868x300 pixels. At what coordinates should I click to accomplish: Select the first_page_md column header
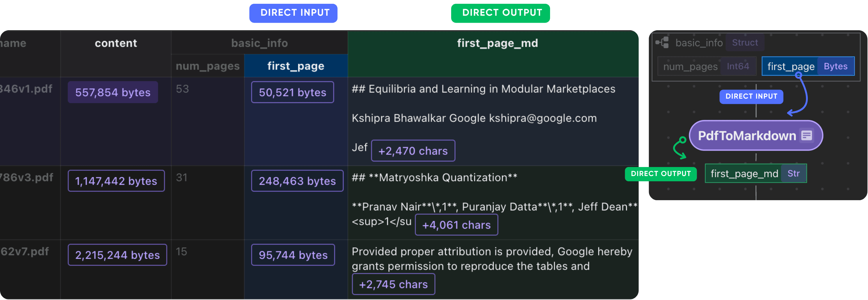pyautogui.click(x=497, y=43)
